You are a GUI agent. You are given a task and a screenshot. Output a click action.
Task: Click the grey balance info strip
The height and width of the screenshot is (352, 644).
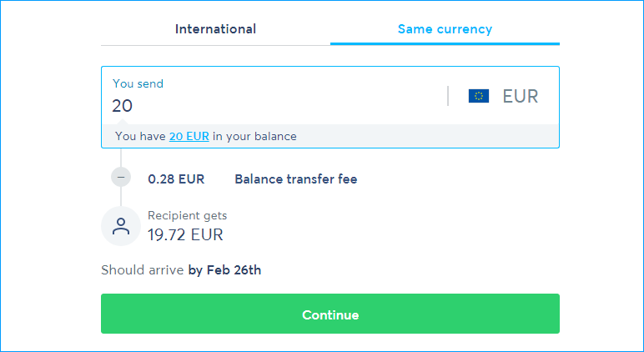pos(417,136)
